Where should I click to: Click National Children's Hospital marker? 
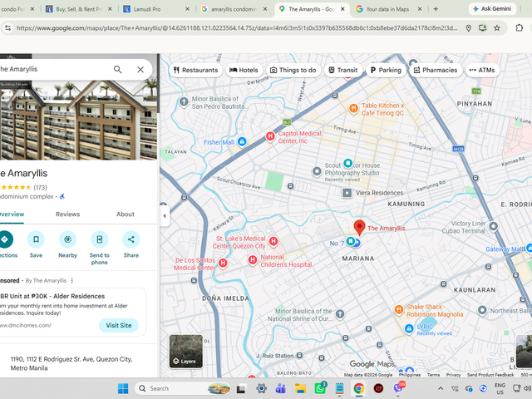pyautogui.click(x=253, y=260)
